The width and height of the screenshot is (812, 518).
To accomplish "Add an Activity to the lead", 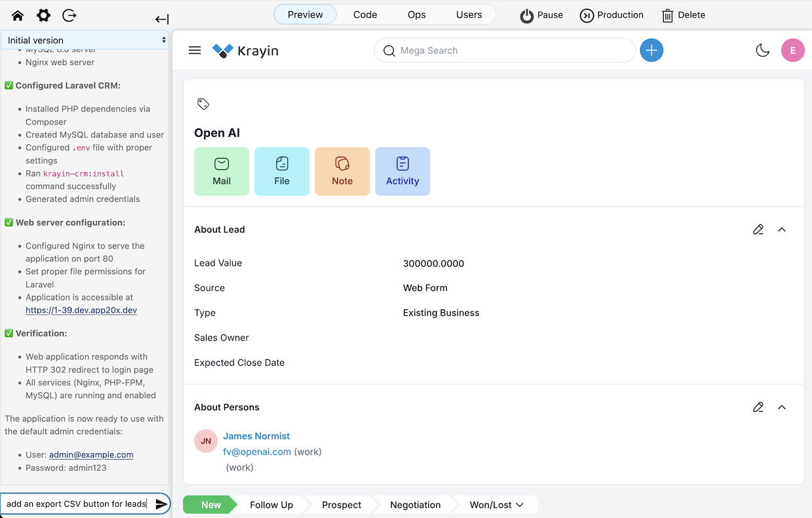I will tap(403, 171).
